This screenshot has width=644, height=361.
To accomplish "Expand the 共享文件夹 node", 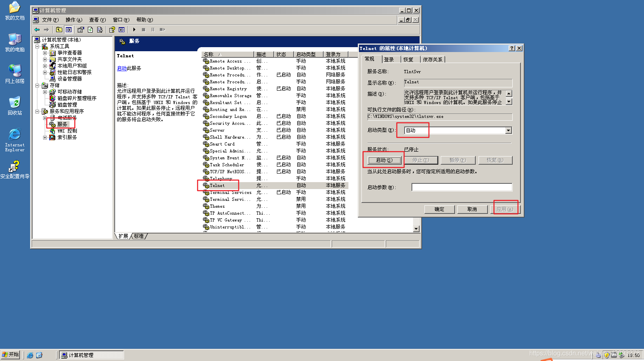I will pyautogui.click(x=45, y=59).
